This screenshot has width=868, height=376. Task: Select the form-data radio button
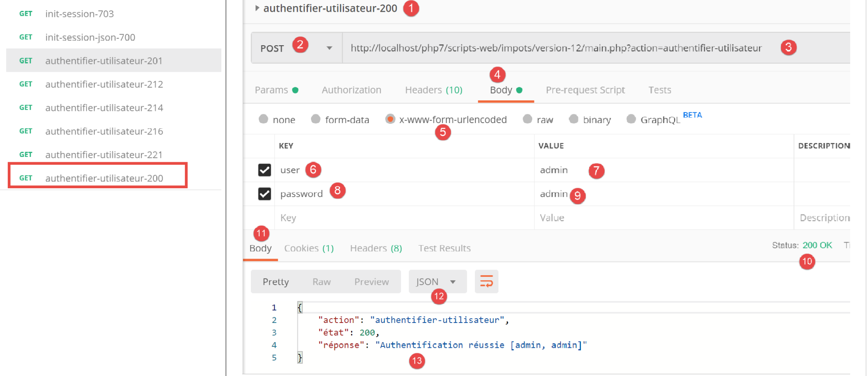click(316, 119)
